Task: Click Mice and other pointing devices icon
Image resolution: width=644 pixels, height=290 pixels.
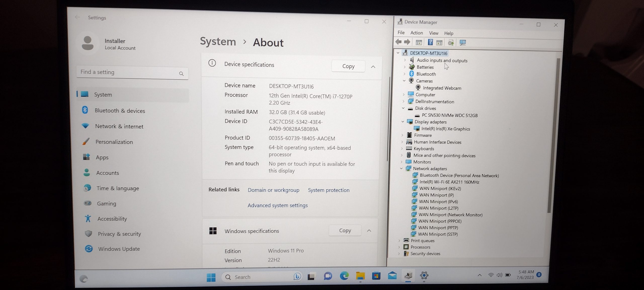Action: click(409, 155)
